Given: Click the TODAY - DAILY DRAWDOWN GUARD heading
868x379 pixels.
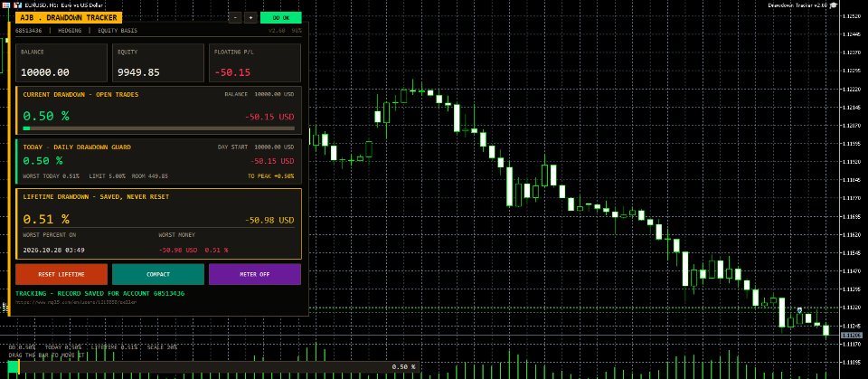Looking at the screenshot, I should tap(77, 147).
